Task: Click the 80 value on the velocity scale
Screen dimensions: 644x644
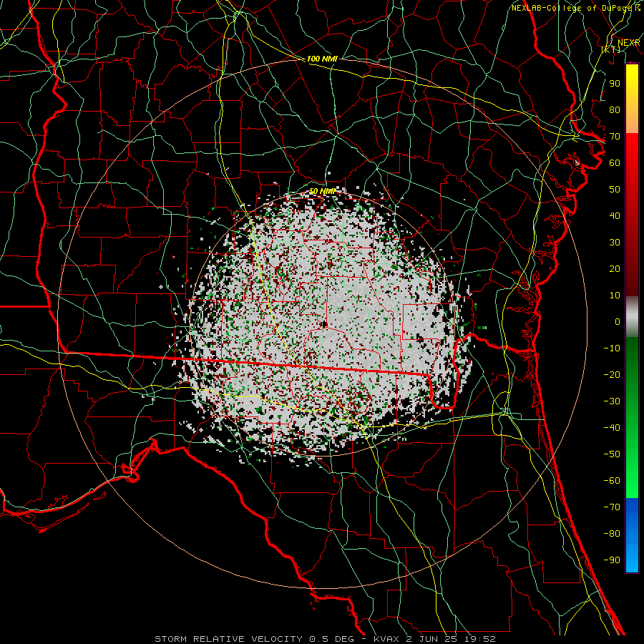Action: (615, 110)
